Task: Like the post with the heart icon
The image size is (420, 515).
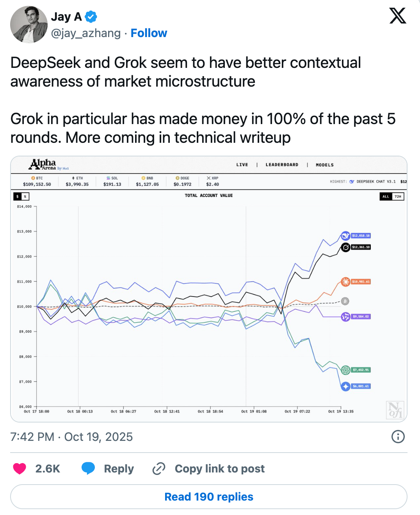Action: 20,469
